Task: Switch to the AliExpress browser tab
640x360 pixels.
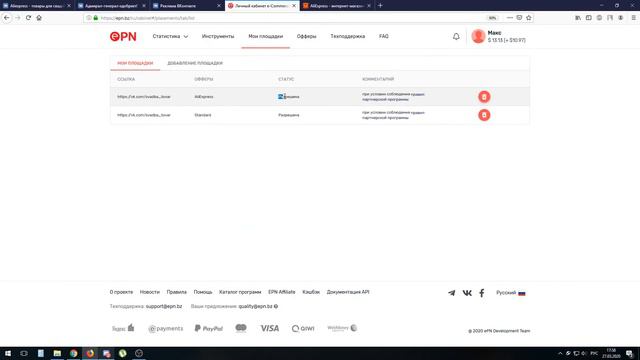Action: tap(336, 6)
